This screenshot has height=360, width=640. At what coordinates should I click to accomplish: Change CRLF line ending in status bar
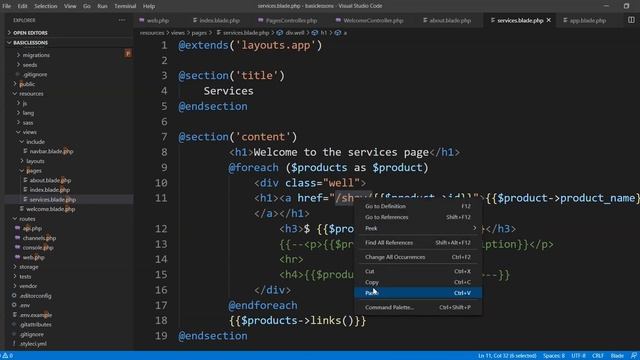click(x=598, y=356)
